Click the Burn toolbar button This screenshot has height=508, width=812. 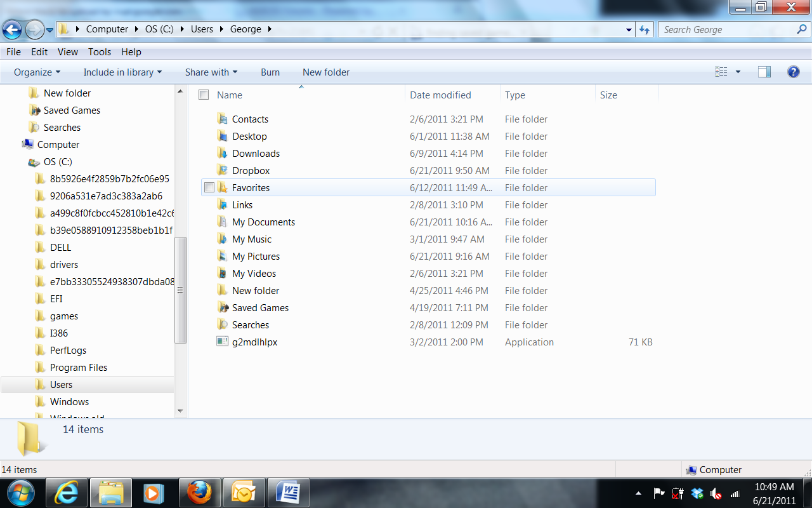(x=270, y=72)
